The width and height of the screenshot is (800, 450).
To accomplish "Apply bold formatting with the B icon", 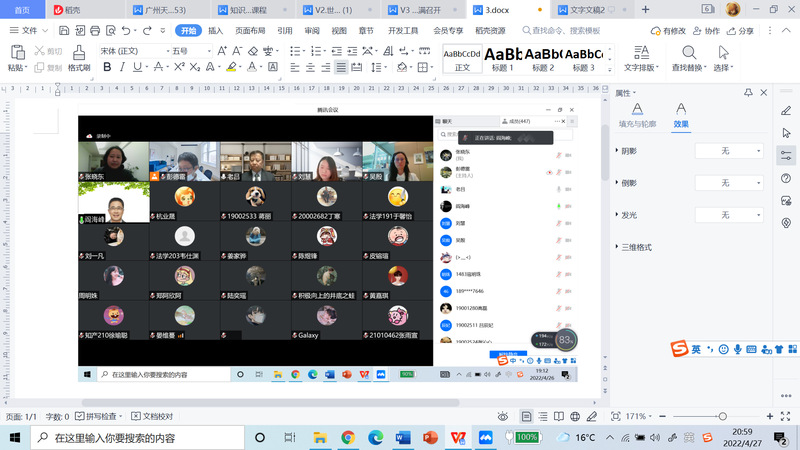I will tap(106, 68).
